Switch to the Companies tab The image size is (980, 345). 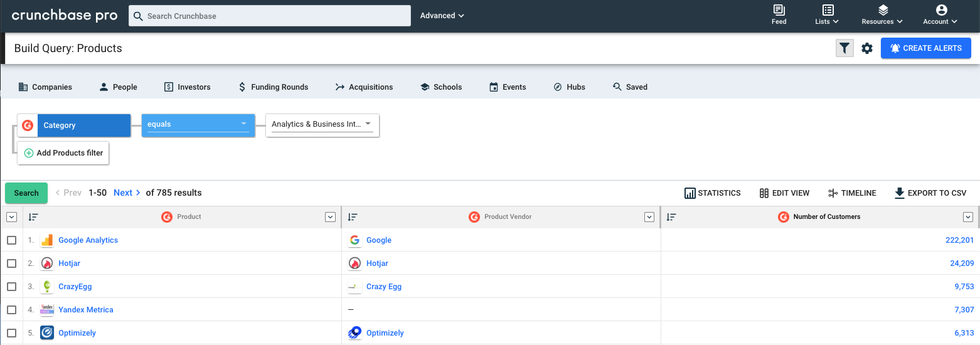click(45, 87)
